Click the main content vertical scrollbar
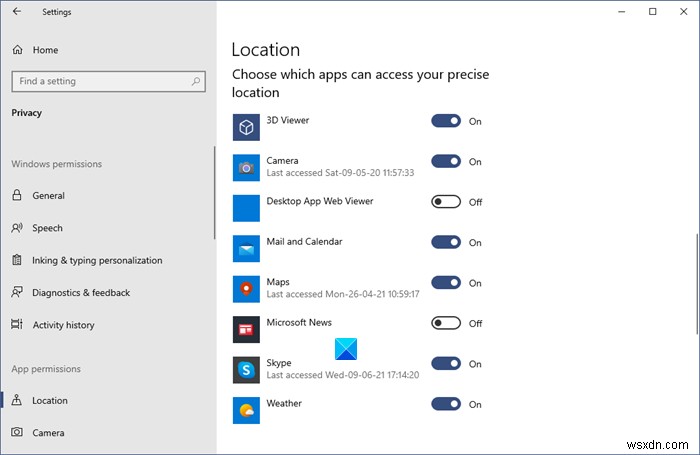The width and height of the screenshot is (700, 455). (697, 283)
